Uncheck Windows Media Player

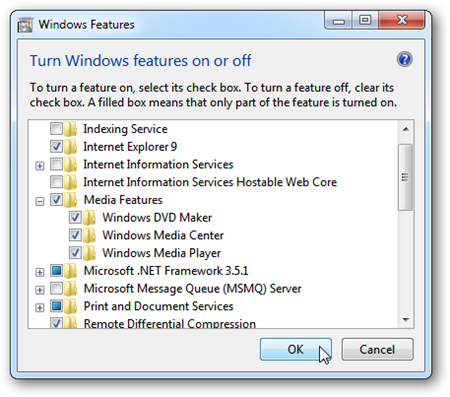tap(75, 253)
